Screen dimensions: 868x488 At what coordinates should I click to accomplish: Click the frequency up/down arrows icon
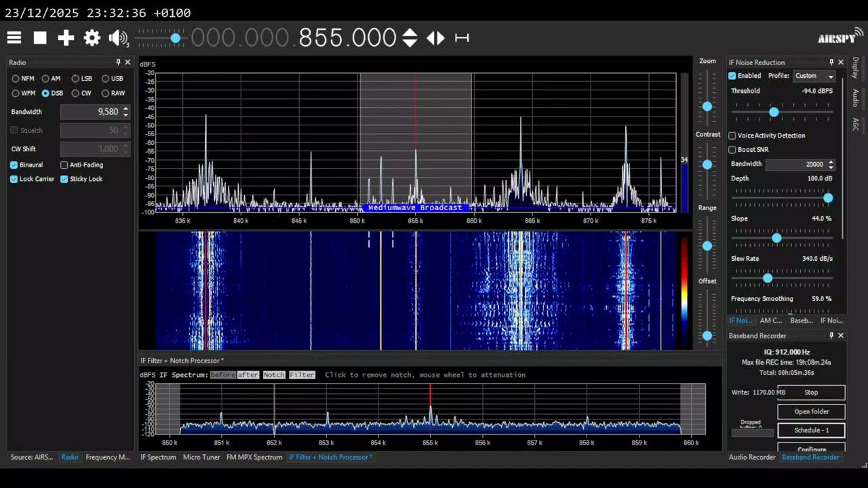pos(410,38)
